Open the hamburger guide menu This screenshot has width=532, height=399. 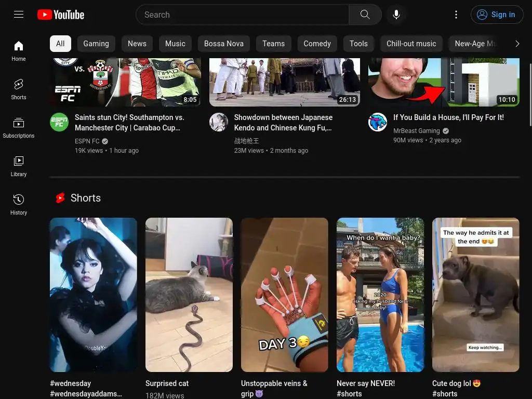coord(19,15)
